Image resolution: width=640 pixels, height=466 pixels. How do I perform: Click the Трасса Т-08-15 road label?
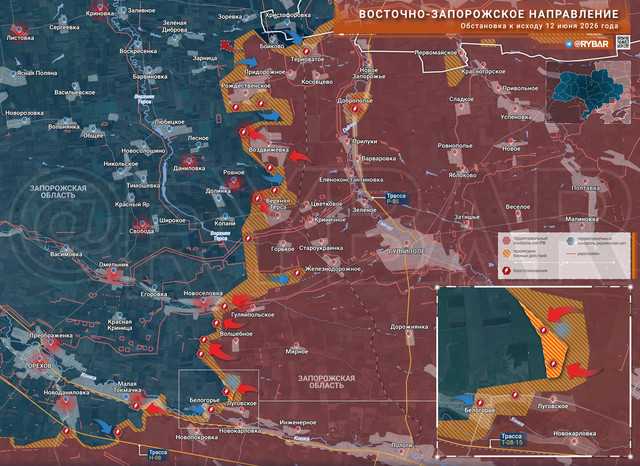coord(511,439)
